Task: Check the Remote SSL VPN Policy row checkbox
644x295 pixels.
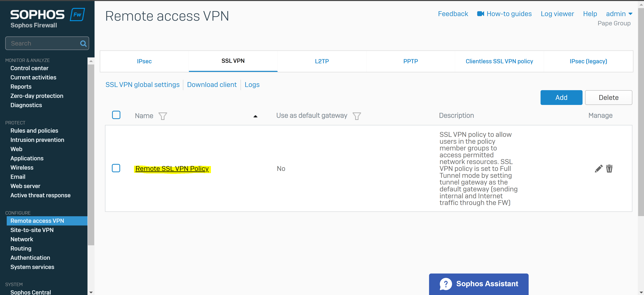Action: coord(116,168)
